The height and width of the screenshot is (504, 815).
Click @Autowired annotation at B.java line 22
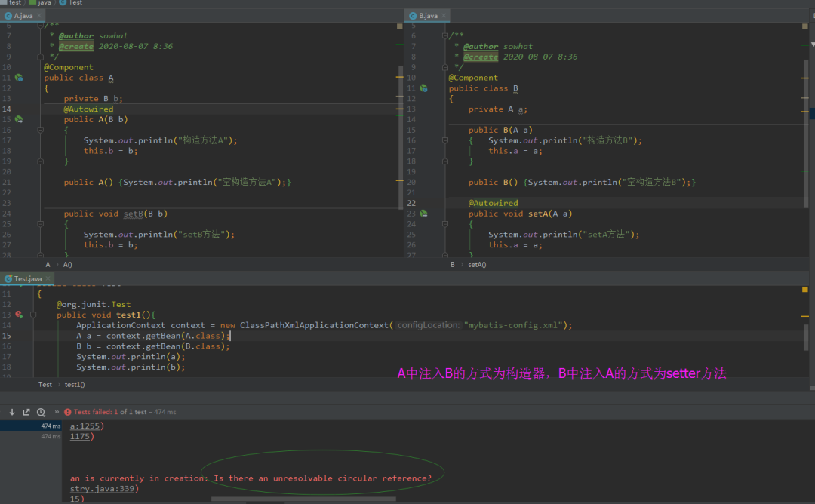click(x=494, y=203)
